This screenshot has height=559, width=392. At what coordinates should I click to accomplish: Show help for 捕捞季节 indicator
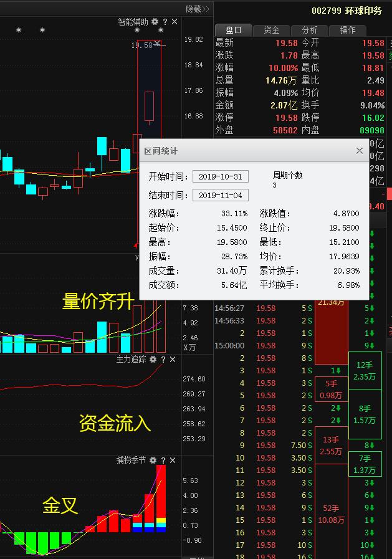(163, 461)
